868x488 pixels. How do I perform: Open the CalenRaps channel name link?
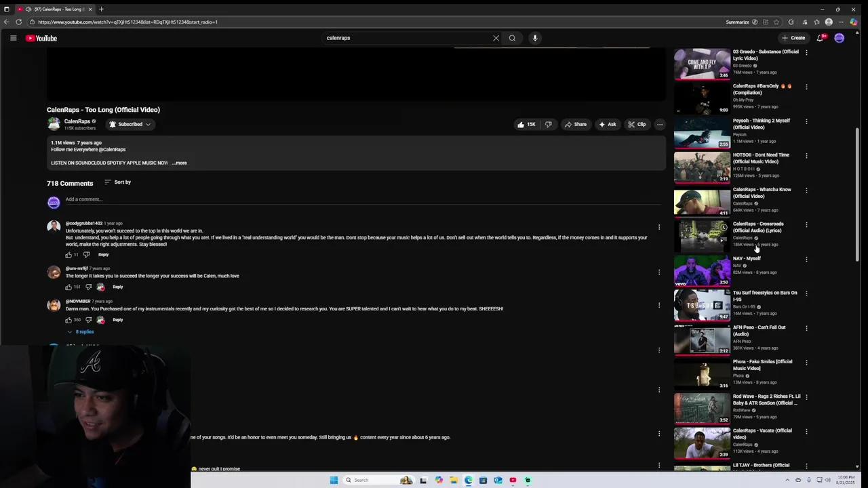point(77,121)
